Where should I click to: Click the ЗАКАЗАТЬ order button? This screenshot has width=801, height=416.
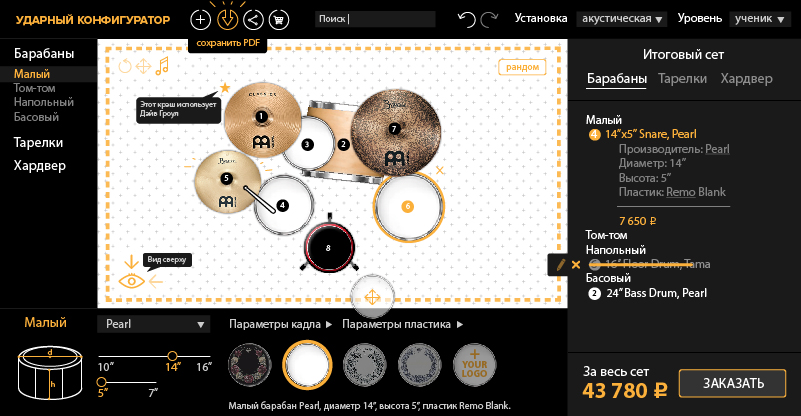pyautogui.click(x=732, y=383)
